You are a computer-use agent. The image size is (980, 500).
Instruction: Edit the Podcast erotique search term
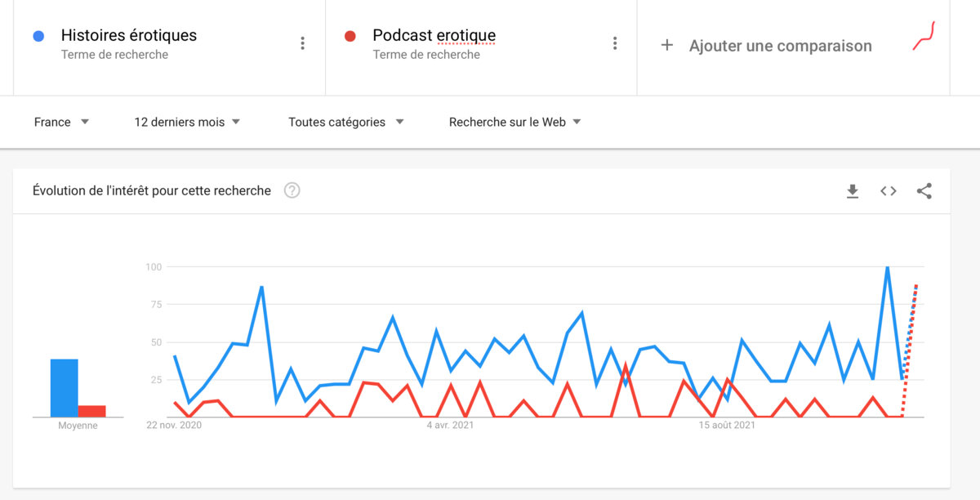coord(434,36)
